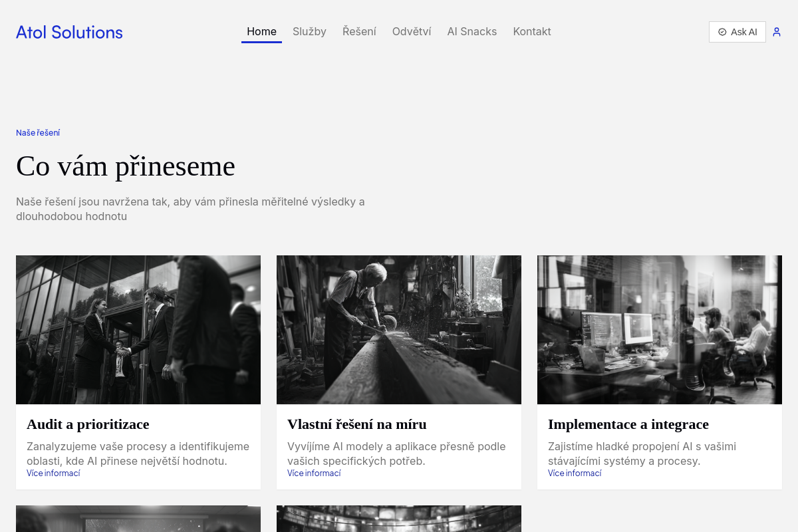Image resolution: width=798 pixels, height=532 pixels.
Task: Open the Služby menu item
Action: [x=309, y=32]
